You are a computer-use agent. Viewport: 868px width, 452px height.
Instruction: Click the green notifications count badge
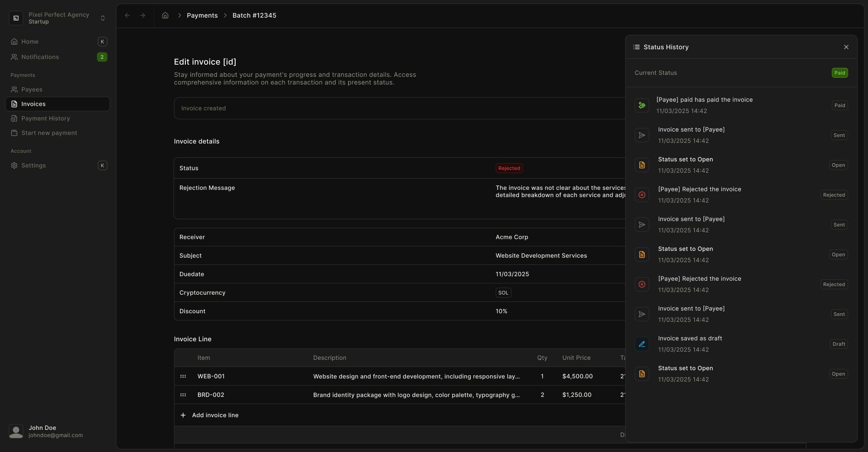tap(102, 57)
